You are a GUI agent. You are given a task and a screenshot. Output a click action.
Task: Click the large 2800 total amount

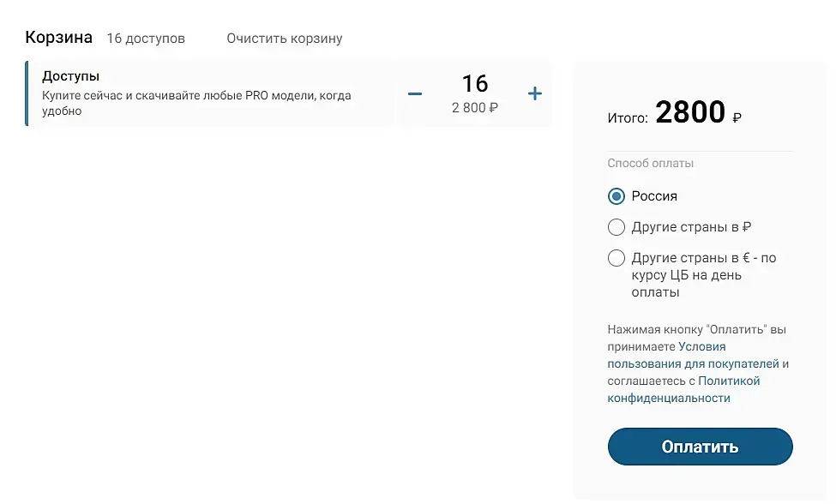tap(690, 112)
